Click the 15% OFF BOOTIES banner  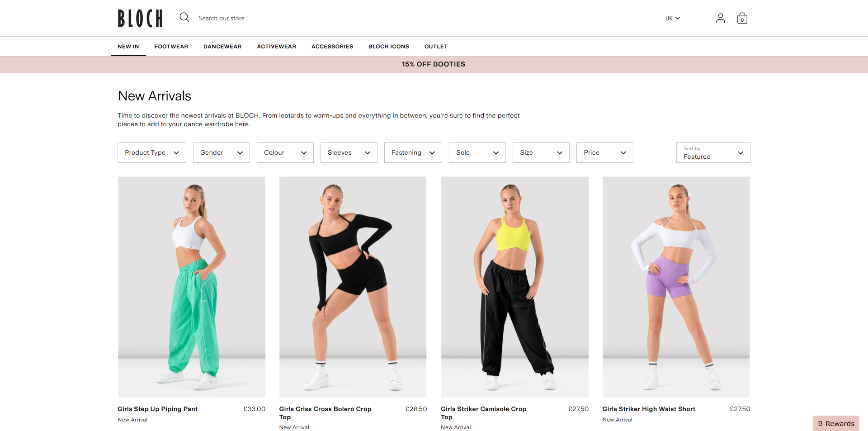coord(434,64)
